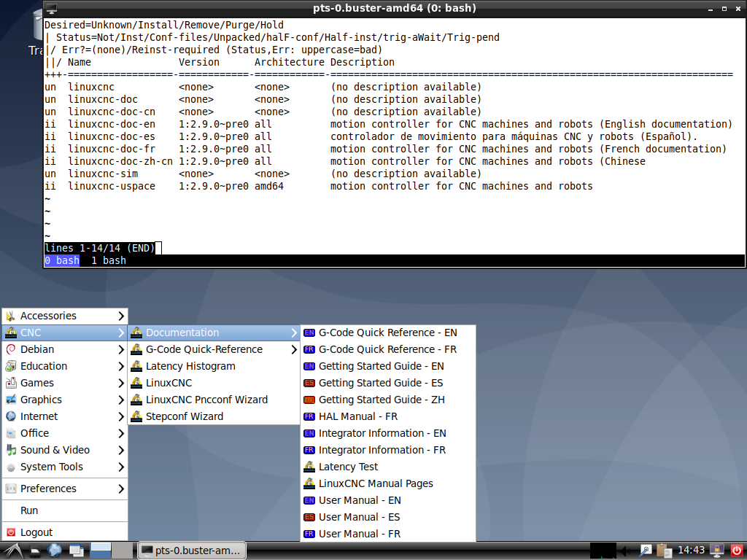The height and width of the screenshot is (560, 747).
Task: Click the '1 bash' tab in terminal status bar
Action: 109,260
